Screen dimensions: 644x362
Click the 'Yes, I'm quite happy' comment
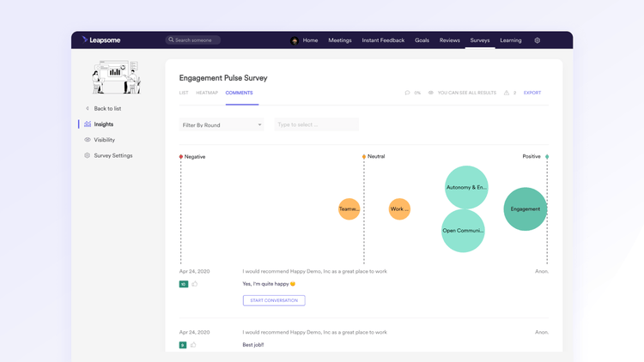[x=269, y=284]
